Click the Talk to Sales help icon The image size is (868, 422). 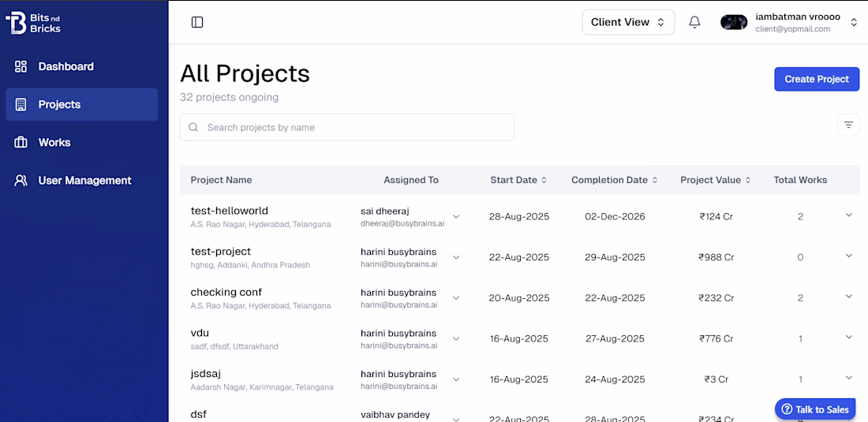785,410
